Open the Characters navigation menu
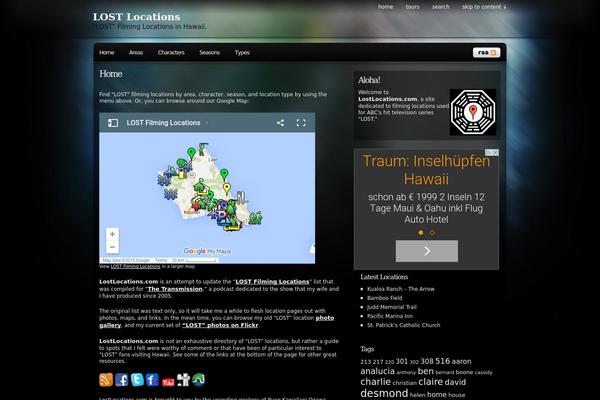600x400 pixels. [171, 52]
